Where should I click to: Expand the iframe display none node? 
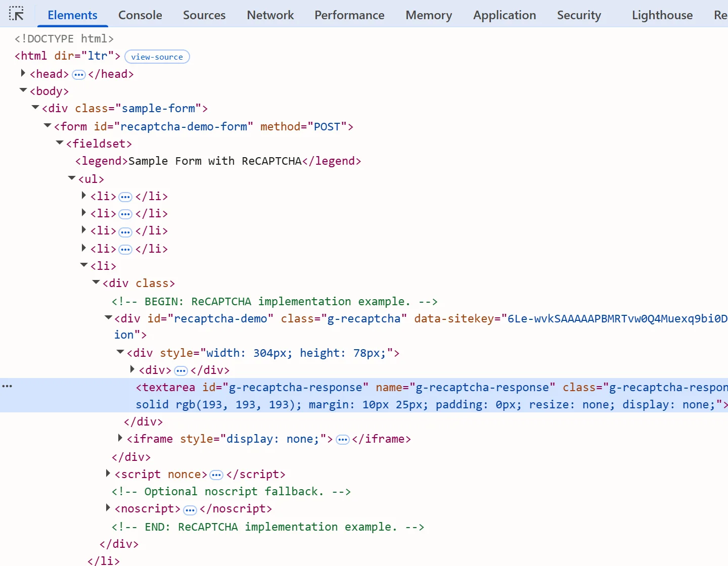click(x=120, y=438)
